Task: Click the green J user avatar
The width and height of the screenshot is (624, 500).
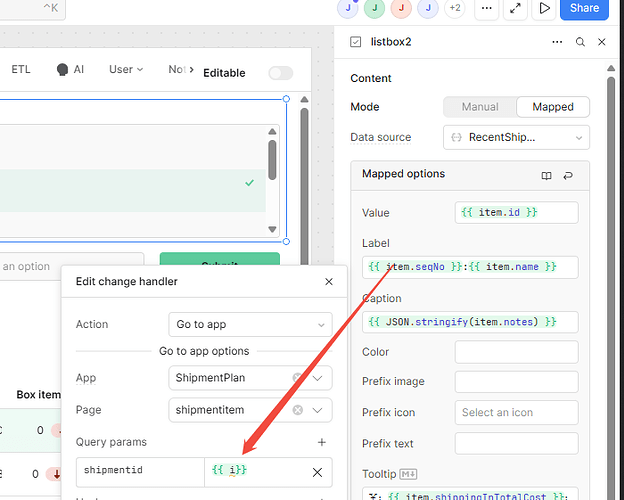Action: click(374, 8)
